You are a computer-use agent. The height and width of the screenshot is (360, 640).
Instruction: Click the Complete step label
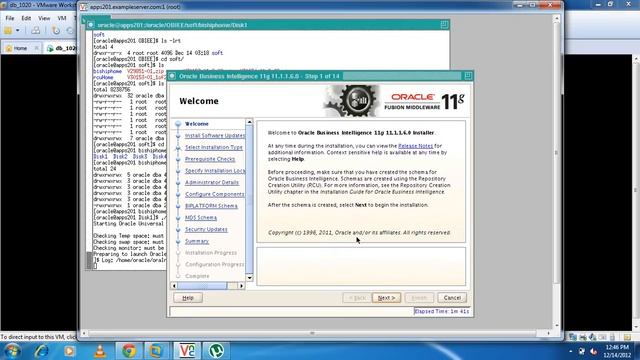pyautogui.click(x=197, y=276)
